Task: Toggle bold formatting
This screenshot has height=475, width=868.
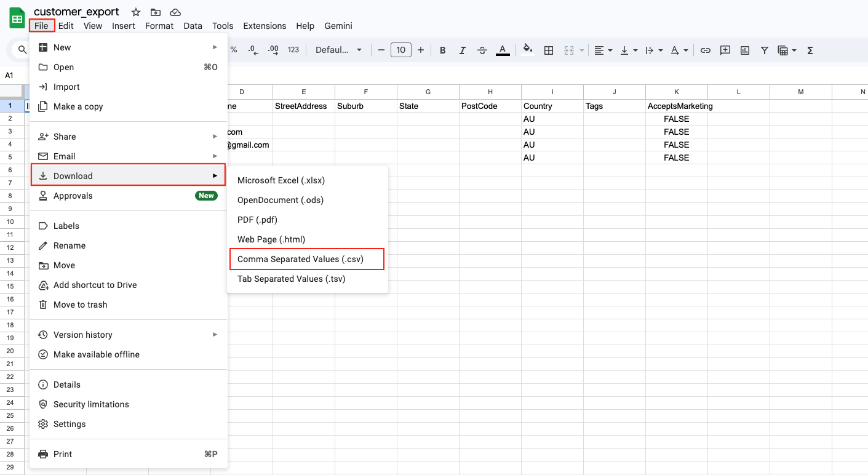Action: [442, 50]
